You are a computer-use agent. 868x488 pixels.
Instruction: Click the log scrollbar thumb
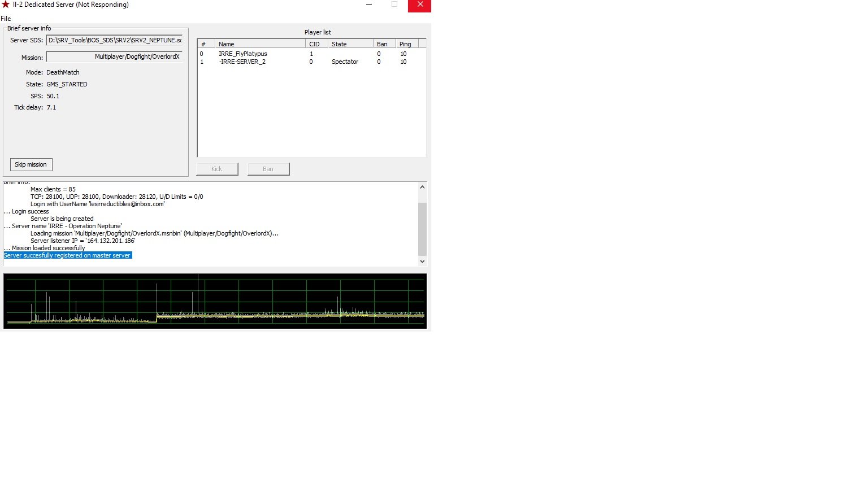click(x=422, y=229)
